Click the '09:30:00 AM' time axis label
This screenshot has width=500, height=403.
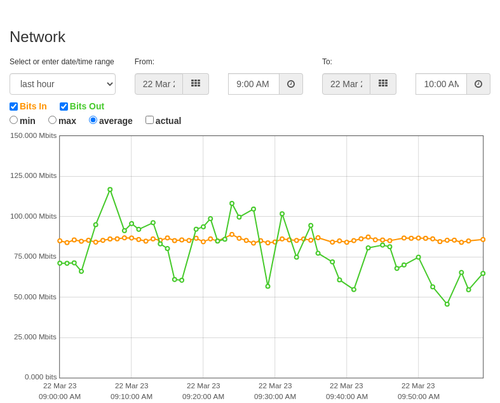pos(275,397)
